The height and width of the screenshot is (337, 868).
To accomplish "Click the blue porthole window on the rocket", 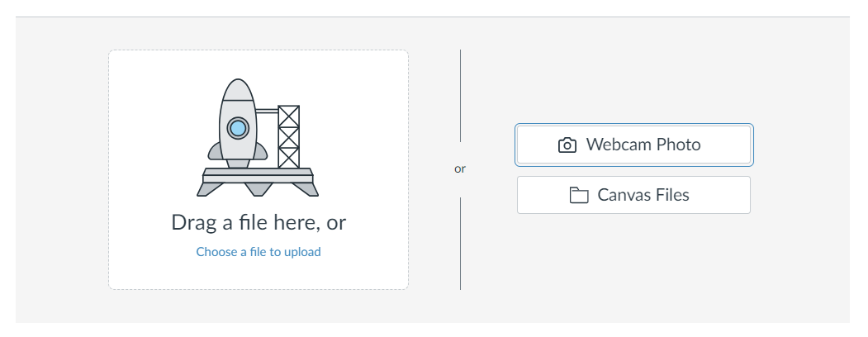I will click(x=238, y=128).
